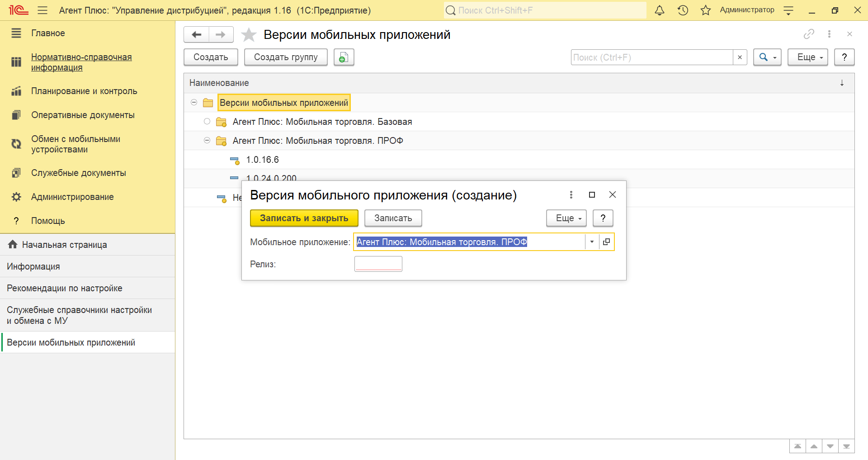Click the Администрирование gear icon
868x460 pixels.
tap(16, 197)
